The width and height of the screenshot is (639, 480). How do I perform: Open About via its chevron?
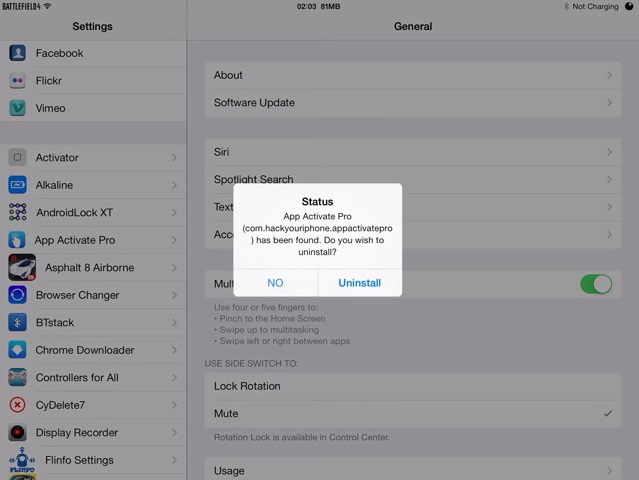pos(609,75)
